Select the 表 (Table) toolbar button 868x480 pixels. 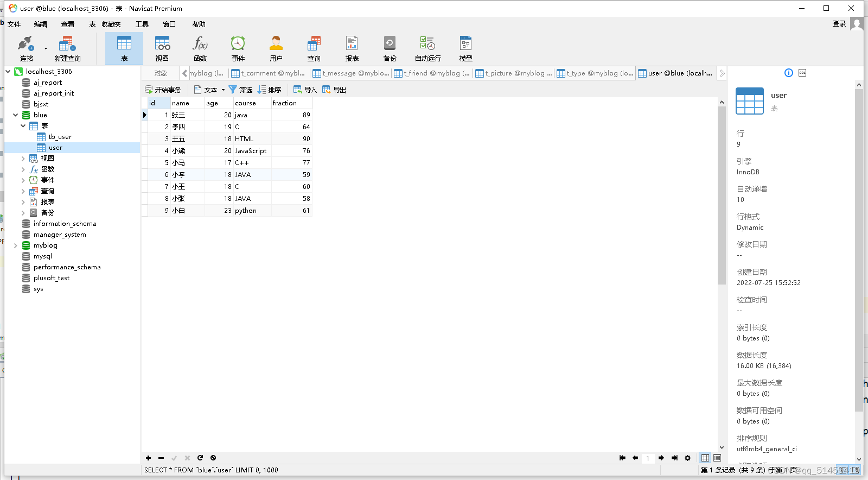coord(124,48)
